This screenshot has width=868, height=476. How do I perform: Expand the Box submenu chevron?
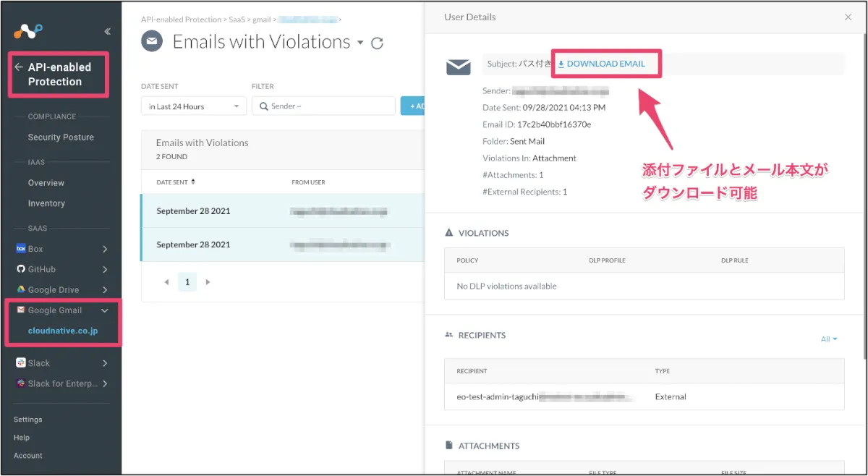coord(105,249)
